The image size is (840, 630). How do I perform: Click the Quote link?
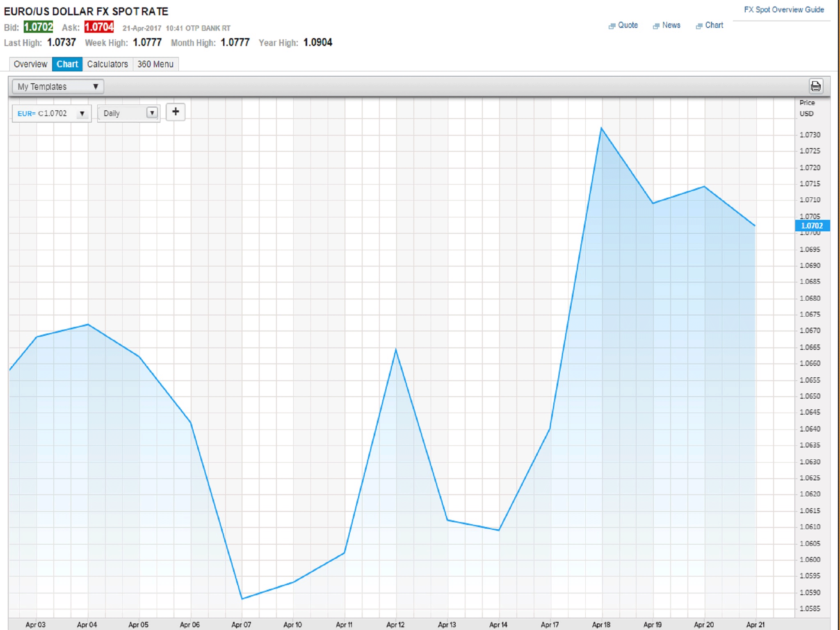tap(628, 25)
